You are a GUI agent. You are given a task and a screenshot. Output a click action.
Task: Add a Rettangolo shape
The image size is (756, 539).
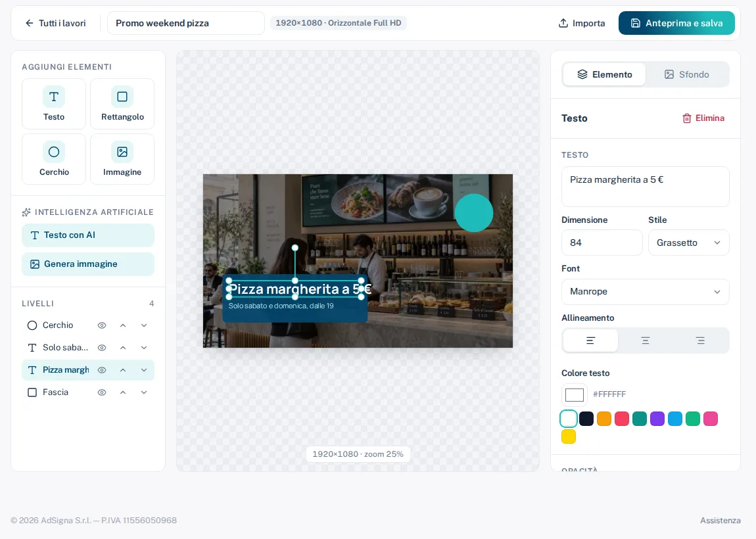tap(122, 104)
